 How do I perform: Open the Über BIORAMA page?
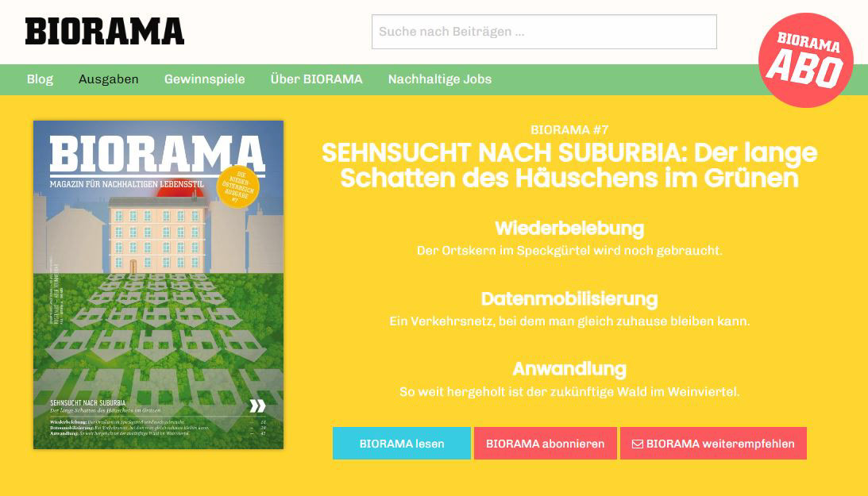coord(316,79)
